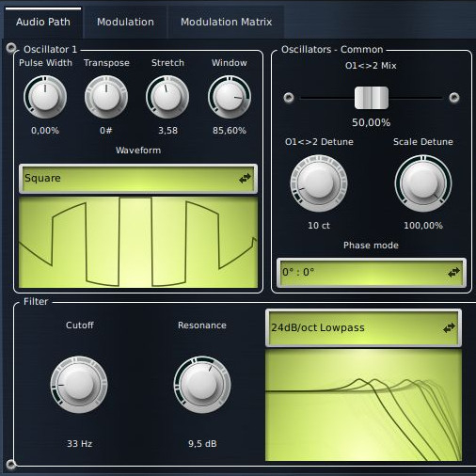Switch to the Audio Path tab

43,23
